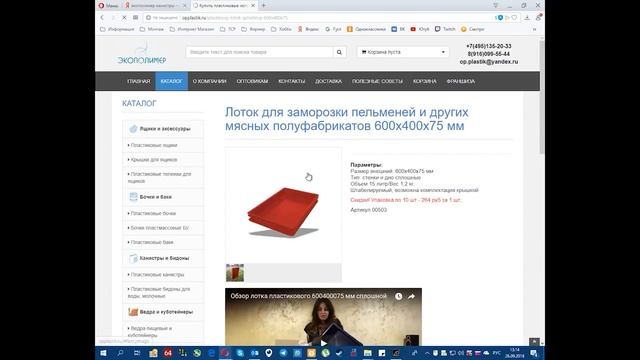The width and height of the screenshot is (640, 360).
Task: Open the Монтаж bookmarks folder
Action: pyautogui.click(x=152, y=29)
